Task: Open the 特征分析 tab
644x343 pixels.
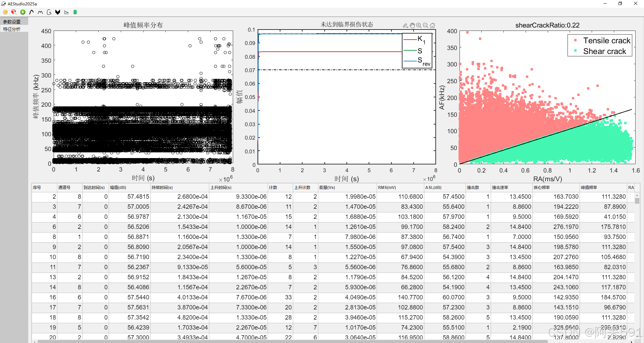Action: click(14, 29)
